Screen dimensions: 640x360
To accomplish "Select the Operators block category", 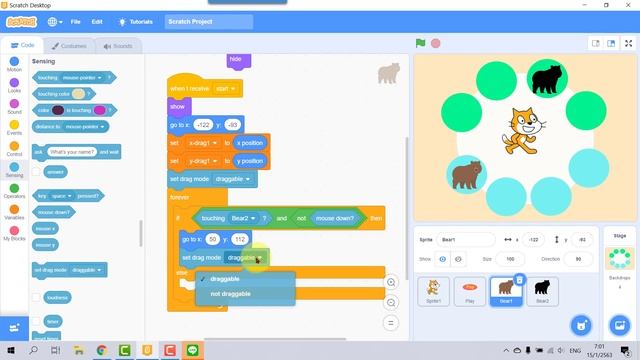I will pyautogui.click(x=14, y=191).
